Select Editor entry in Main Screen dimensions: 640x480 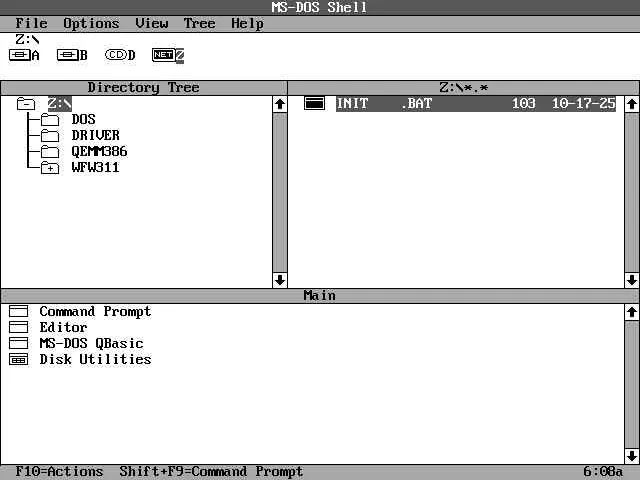pos(63,327)
